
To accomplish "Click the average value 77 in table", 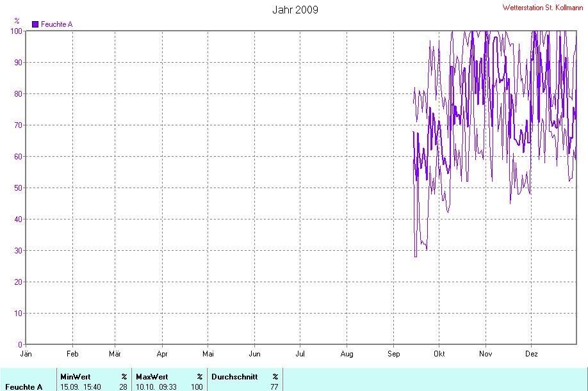I will click(275, 387).
